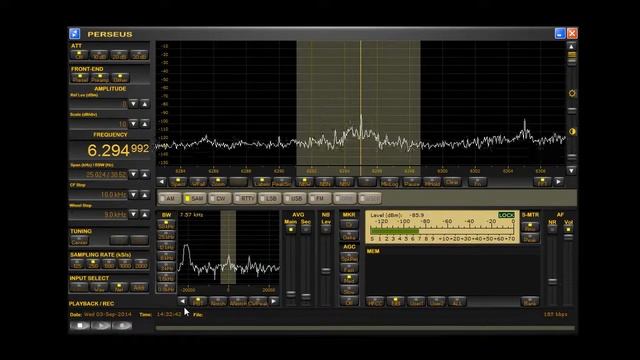Select RTTY demodulation mode
Image resolution: width=640 pixels, height=360 pixels.
pyautogui.click(x=245, y=198)
